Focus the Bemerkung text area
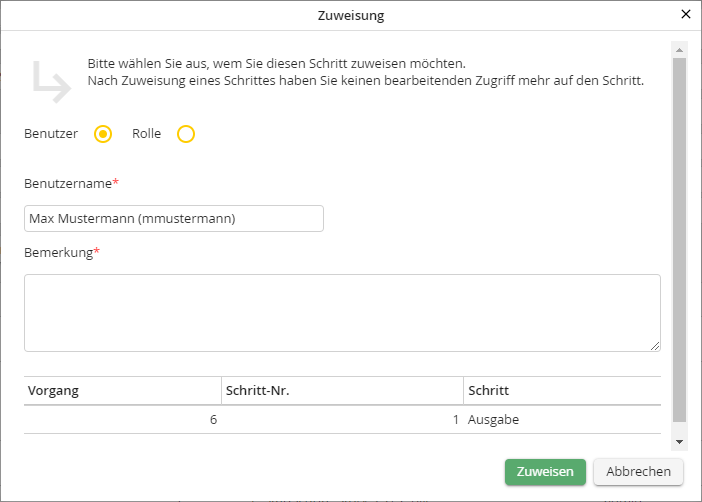 point(341,312)
